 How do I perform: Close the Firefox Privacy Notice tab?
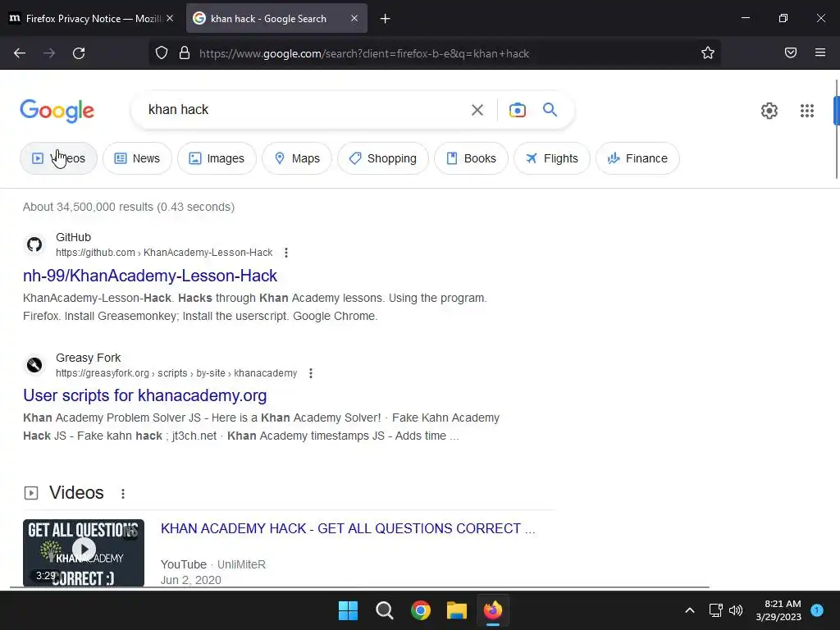click(x=170, y=18)
